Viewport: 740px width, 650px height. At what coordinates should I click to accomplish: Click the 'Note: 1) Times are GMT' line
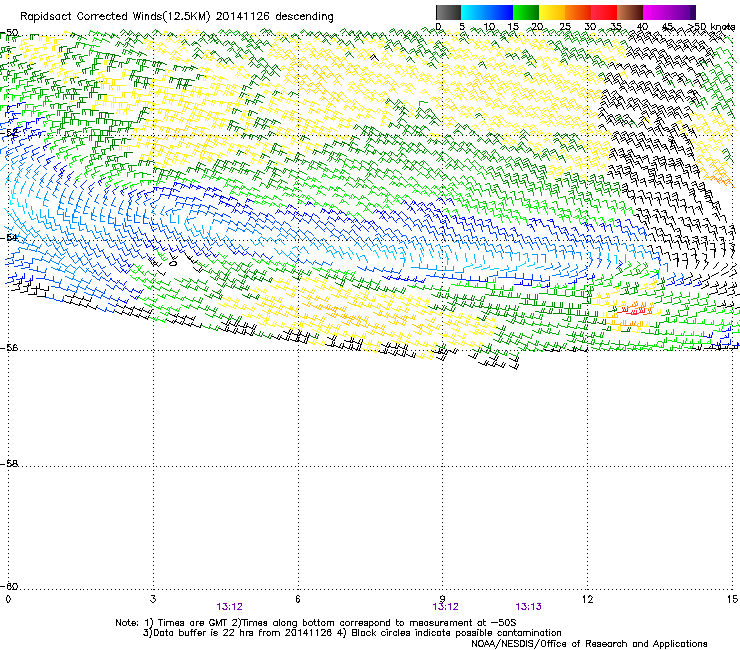[x=316, y=623]
